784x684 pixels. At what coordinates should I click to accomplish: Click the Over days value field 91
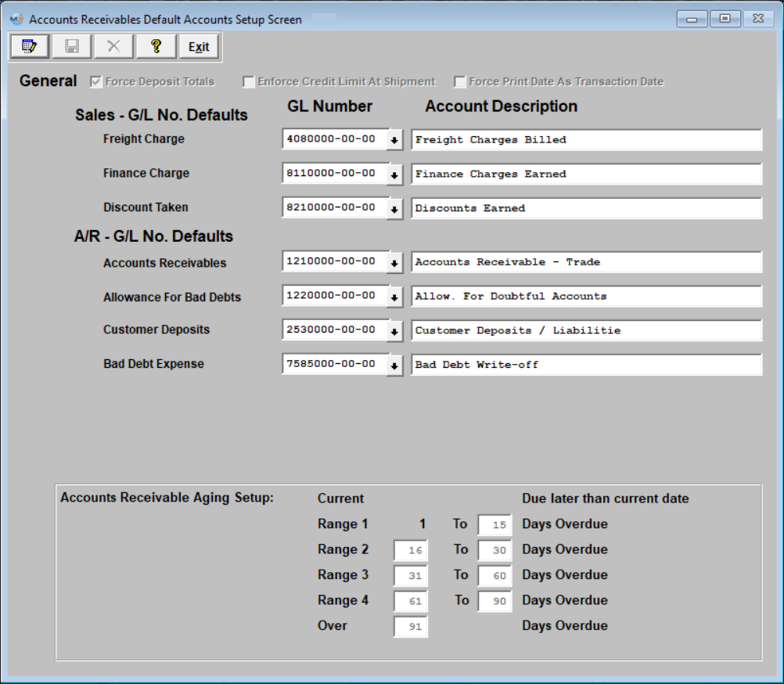(x=411, y=627)
